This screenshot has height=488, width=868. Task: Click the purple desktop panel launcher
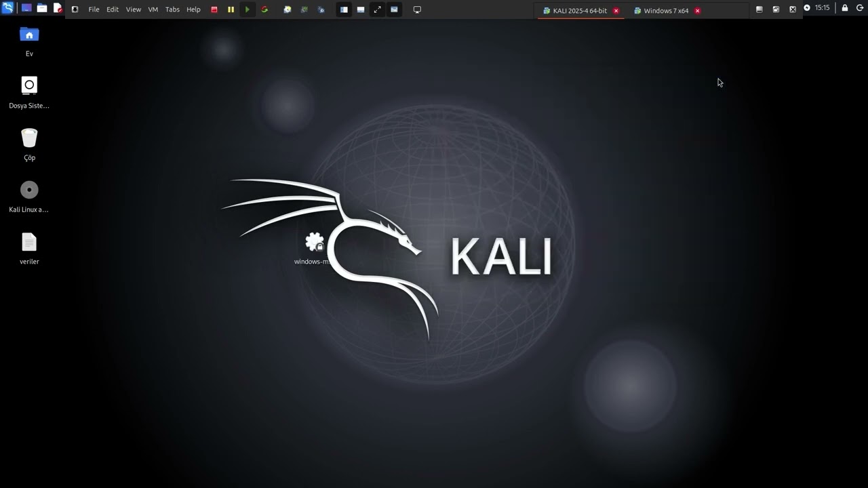tap(26, 9)
